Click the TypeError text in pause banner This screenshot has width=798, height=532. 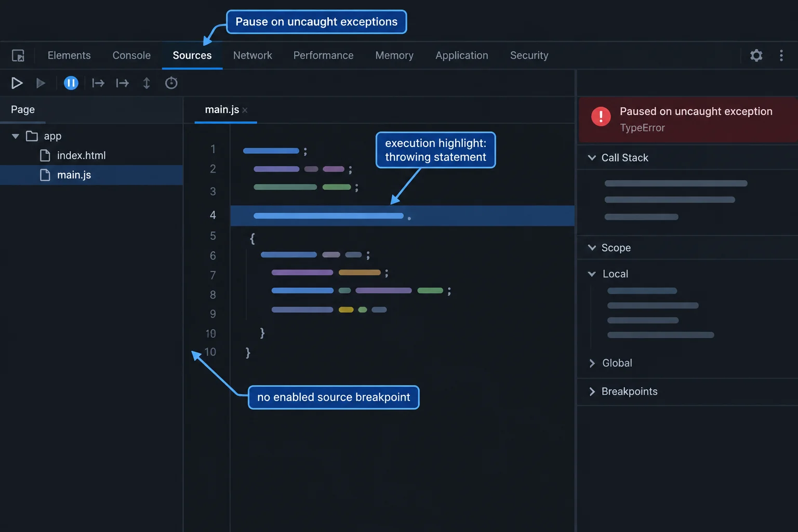click(642, 128)
